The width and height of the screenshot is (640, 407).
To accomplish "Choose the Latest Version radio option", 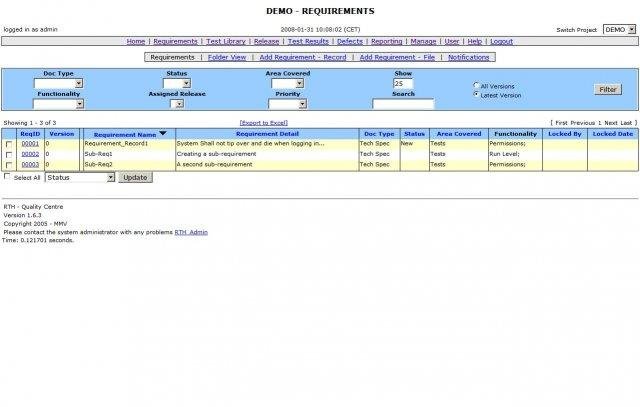I will tap(476, 94).
